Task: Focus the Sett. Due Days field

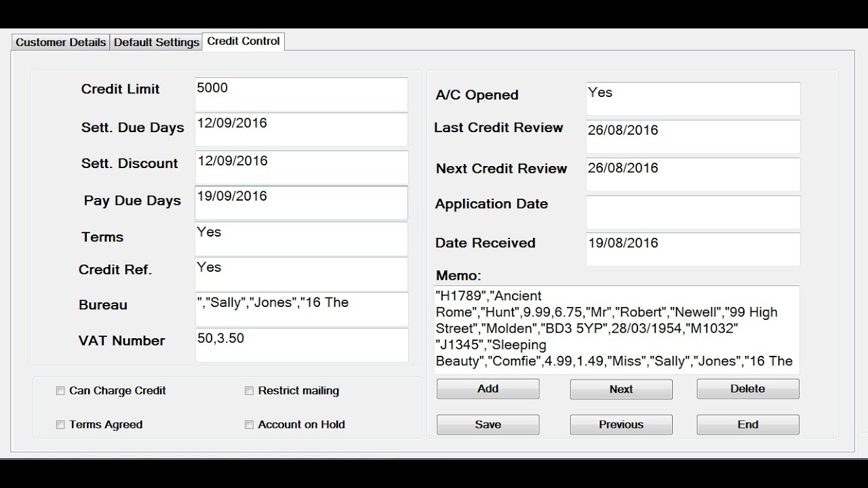Action: click(301, 129)
